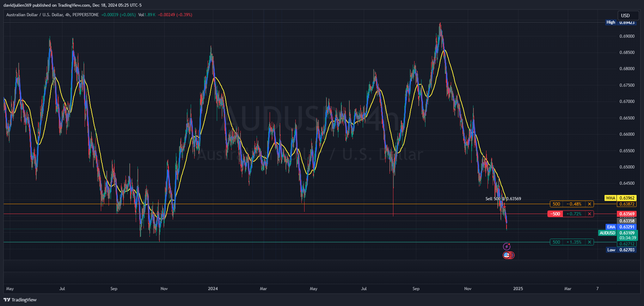Click the 0.63291 EMA price value
This screenshot has height=306, width=644.
click(x=627, y=227)
